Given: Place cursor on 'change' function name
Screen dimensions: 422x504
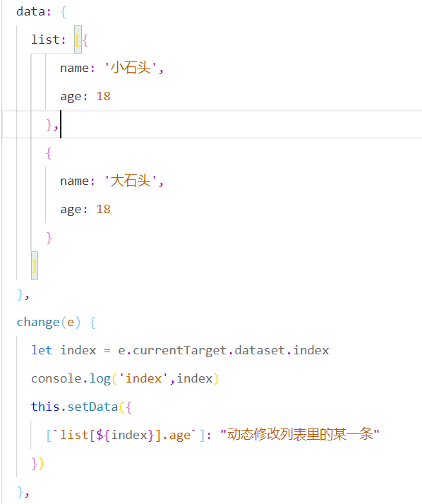Looking at the screenshot, I should click(38, 323).
